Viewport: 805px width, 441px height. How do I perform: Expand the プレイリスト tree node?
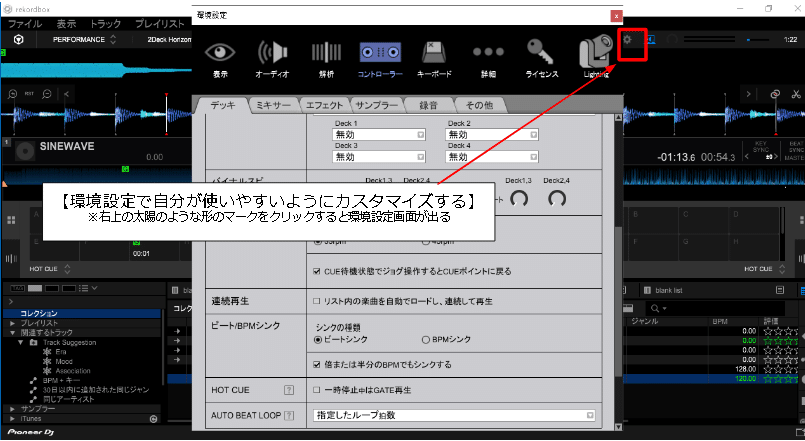pyautogui.click(x=12, y=323)
